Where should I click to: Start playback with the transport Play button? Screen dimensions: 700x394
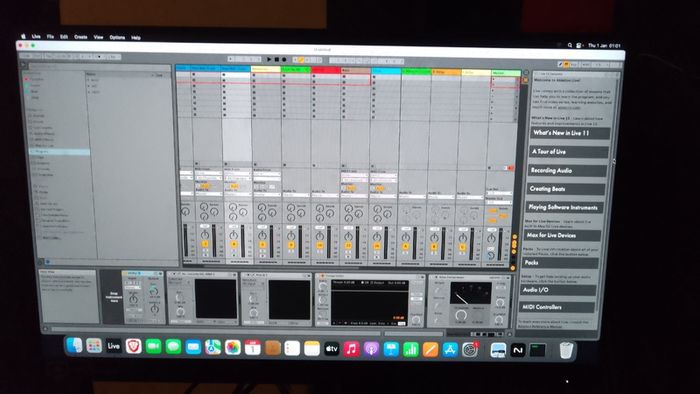tap(269, 59)
